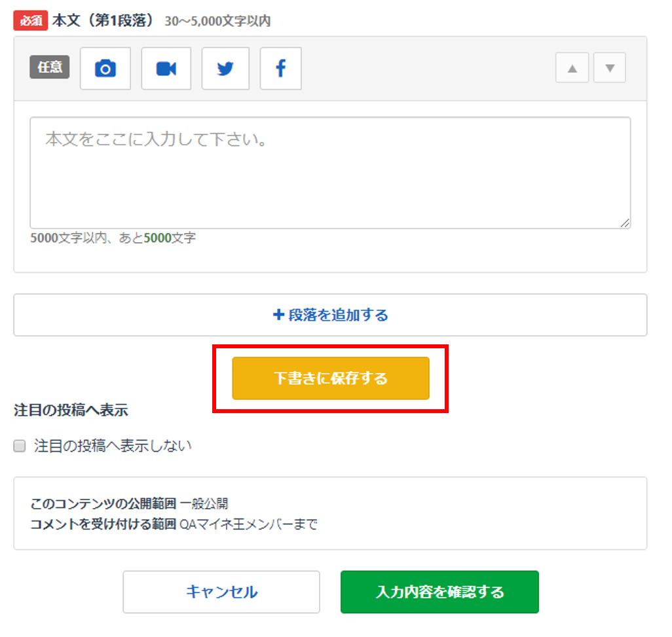The width and height of the screenshot is (672, 637).
Task: Enable 注目の投稿へ表示しない checkbox
Action: (x=20, y=446)
